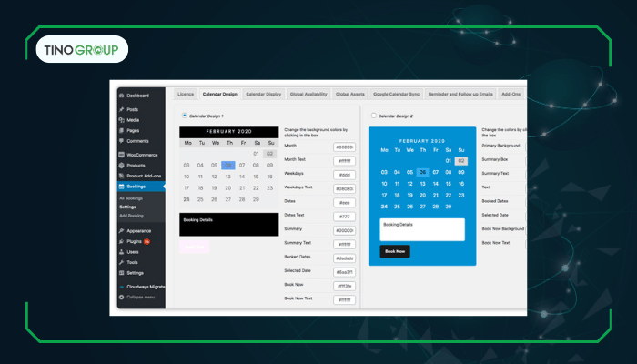Click the Book Now Background label
The image size is (637, 364).
coord(503,229)
